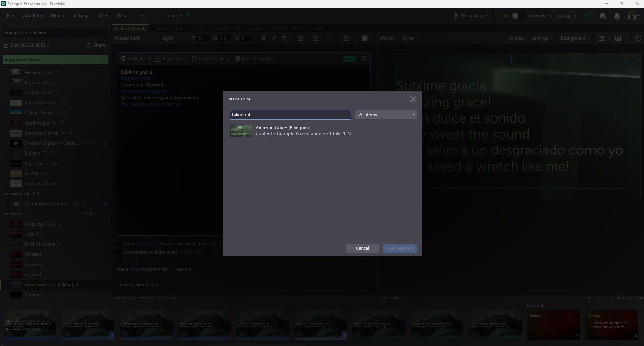Click the info icon beside New badge
This screenshot has width=644, height=346.
pos(363,59)
